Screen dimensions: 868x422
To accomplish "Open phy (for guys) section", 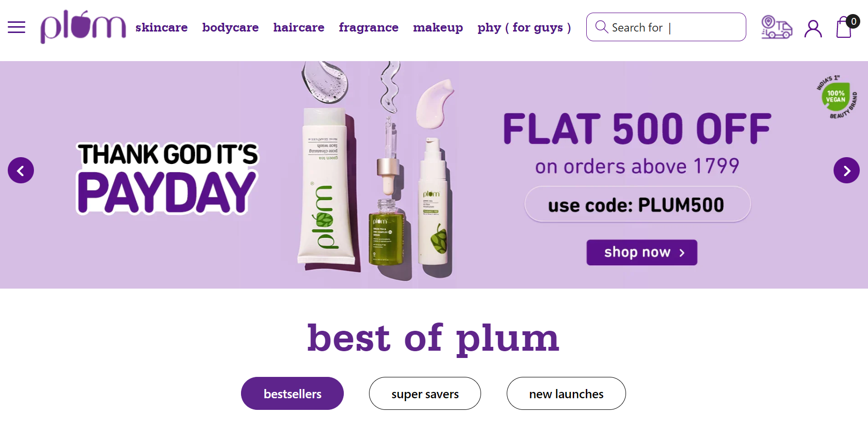I will tap(524, 28).
